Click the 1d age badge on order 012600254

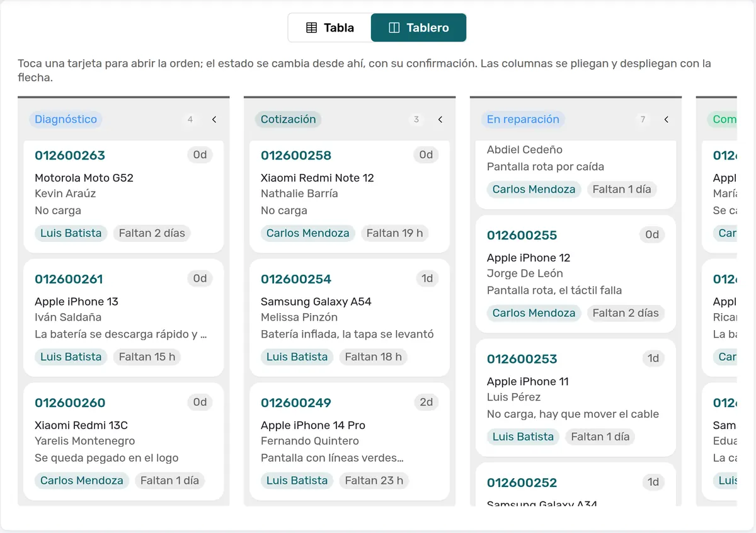click(x=427, y=278)
